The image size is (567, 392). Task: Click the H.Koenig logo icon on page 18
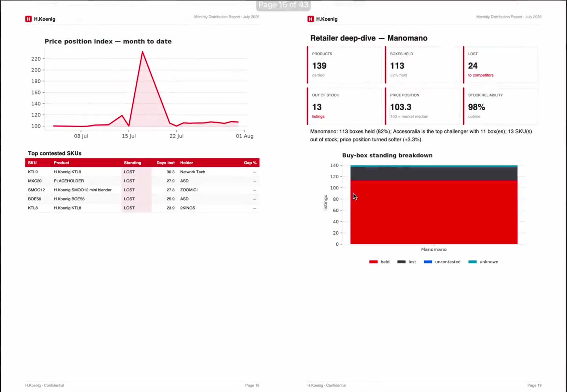[x=28, y=19]
